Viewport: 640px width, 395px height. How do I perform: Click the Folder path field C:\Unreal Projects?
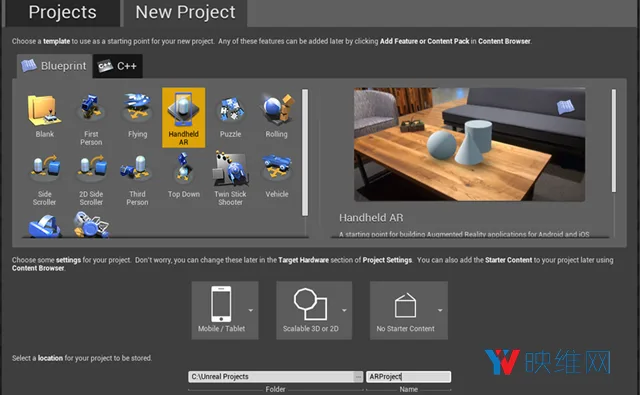(x=271, y=377)
